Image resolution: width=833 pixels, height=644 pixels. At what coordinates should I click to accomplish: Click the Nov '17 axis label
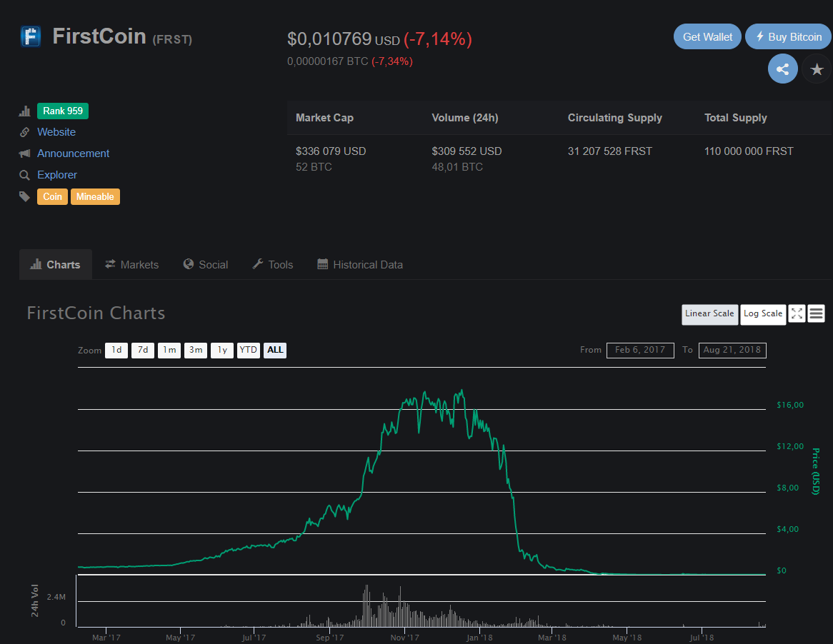pos(405,638)
